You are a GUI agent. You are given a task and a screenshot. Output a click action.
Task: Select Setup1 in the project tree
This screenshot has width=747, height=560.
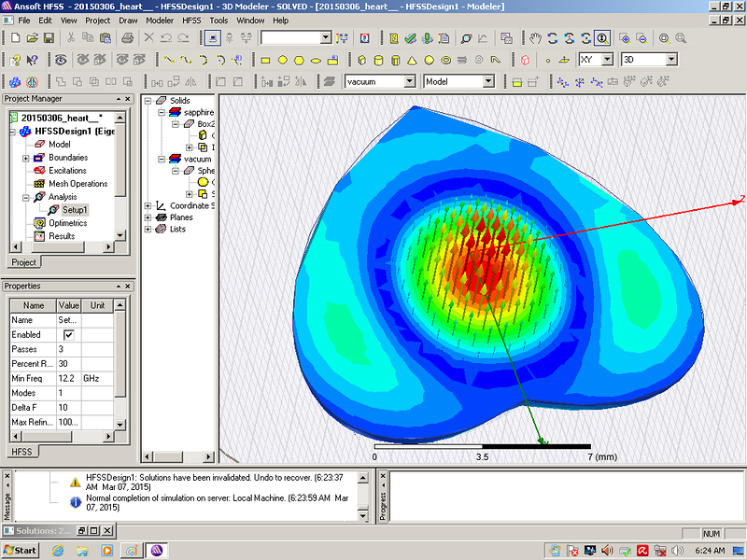click(x=75, y=210)
